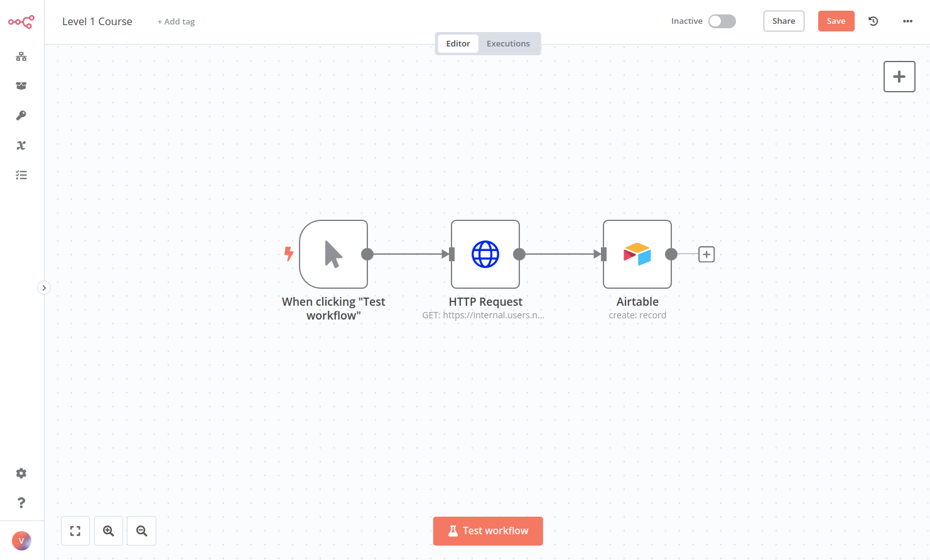Open the Templates section from the sidebar
The height and width of the screenshot is (560, 930).
pos(21,85)
